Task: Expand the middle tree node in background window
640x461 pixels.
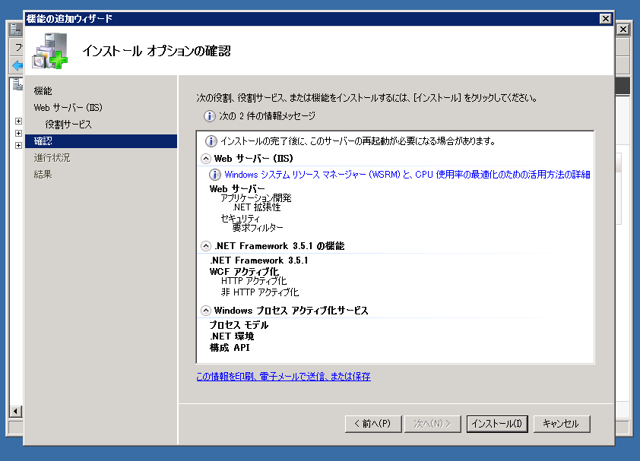Action: click(18, 134)
